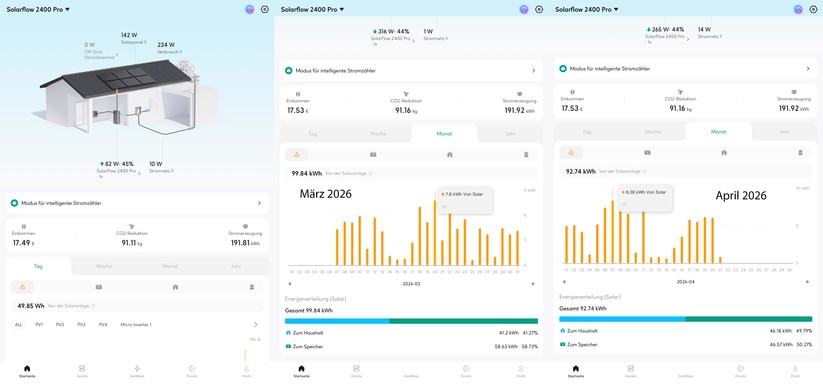Open settings gear on the Tag-view screen

(x=265, y=9)
